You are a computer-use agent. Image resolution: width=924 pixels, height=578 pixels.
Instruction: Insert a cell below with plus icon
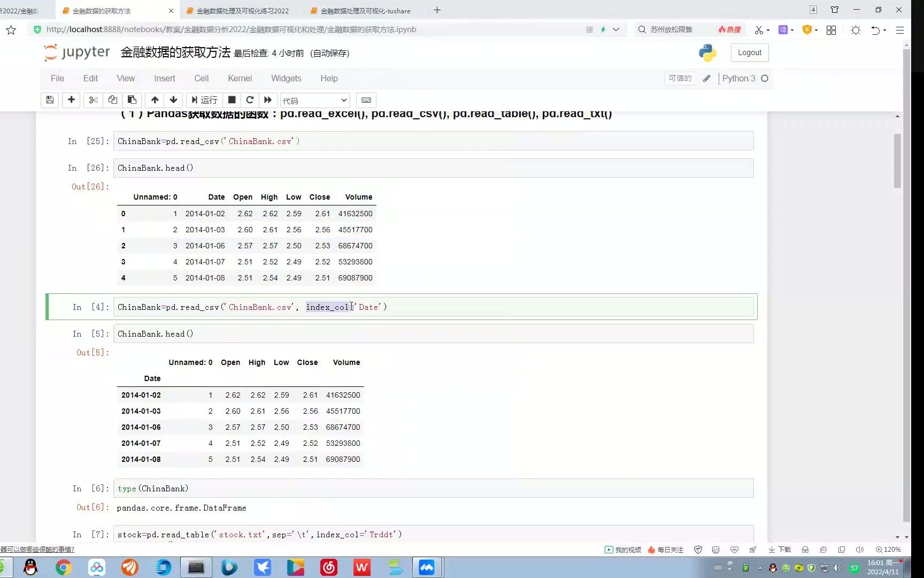(x=71, y=100)
